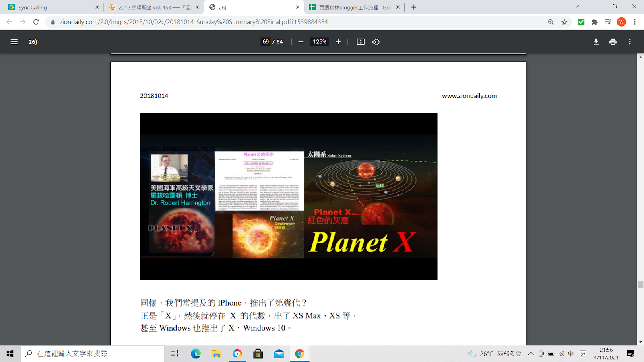Open Mail app from taskbar

[279, 354]
